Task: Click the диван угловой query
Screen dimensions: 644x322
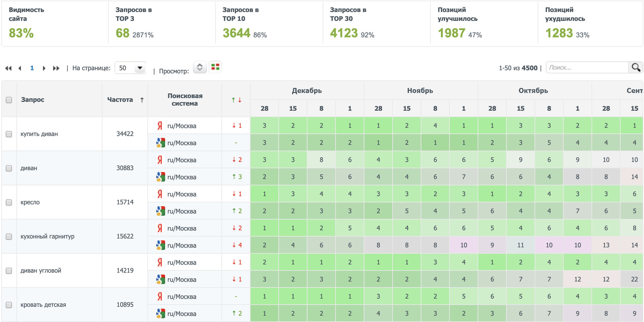Action: pos(41,270)
